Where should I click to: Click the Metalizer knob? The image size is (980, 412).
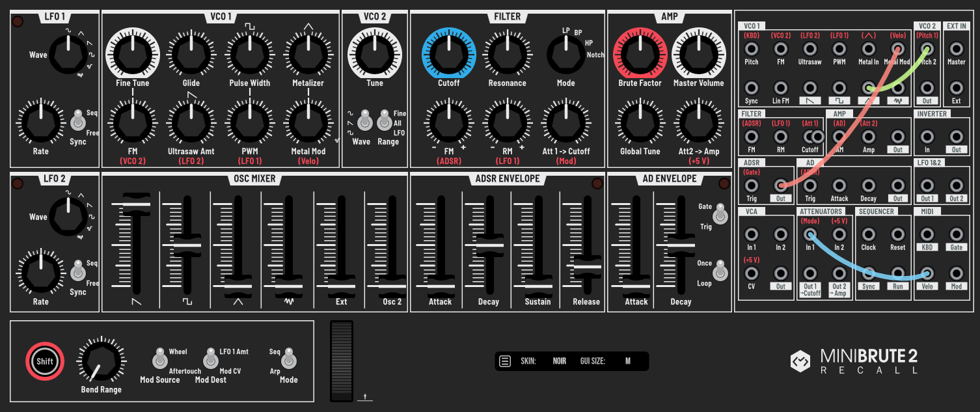click(x=308, y=53)
